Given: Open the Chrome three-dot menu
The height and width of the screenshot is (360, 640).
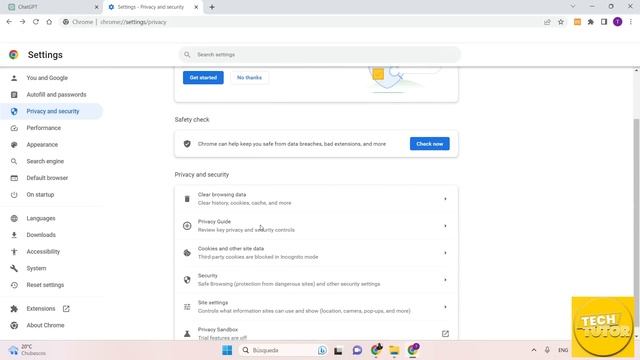Looking at the screenshot, I should point(631,22).
